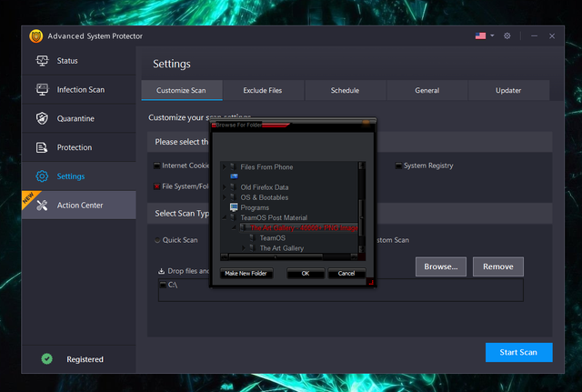Select 'Programs' label in folder tree
The width and height of the screenshot is (582, 392).
click(255, 207)
